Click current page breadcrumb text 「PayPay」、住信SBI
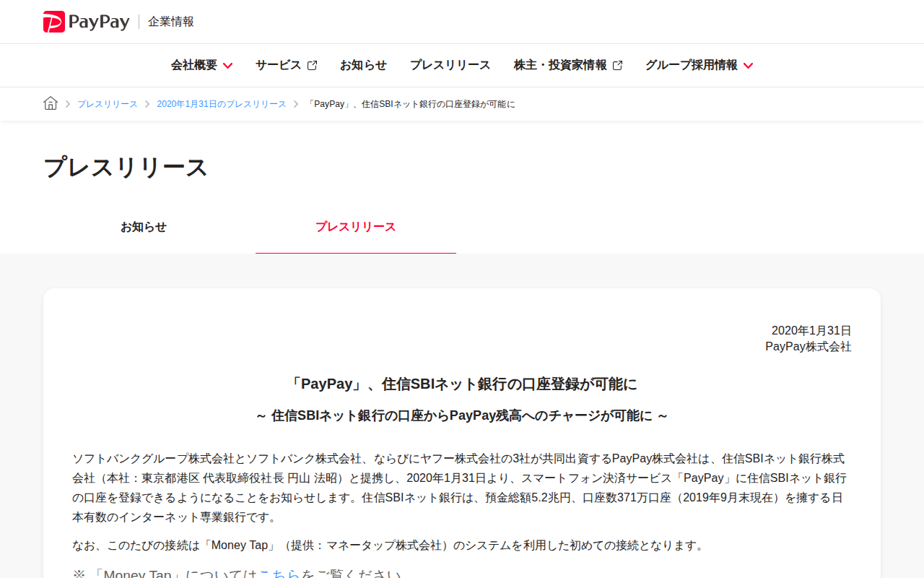Screen dimensions: 924x578 pyautogui.click(x=411, y=104)
